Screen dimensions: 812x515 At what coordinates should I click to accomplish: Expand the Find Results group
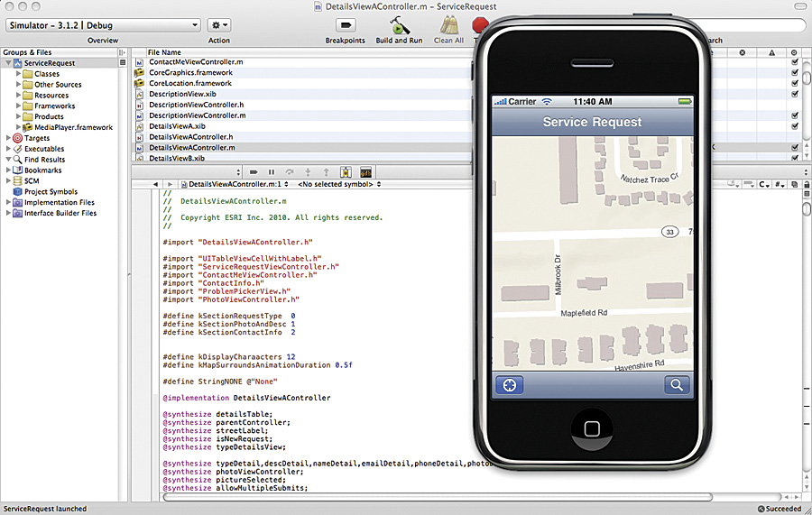tap(8, 160)
